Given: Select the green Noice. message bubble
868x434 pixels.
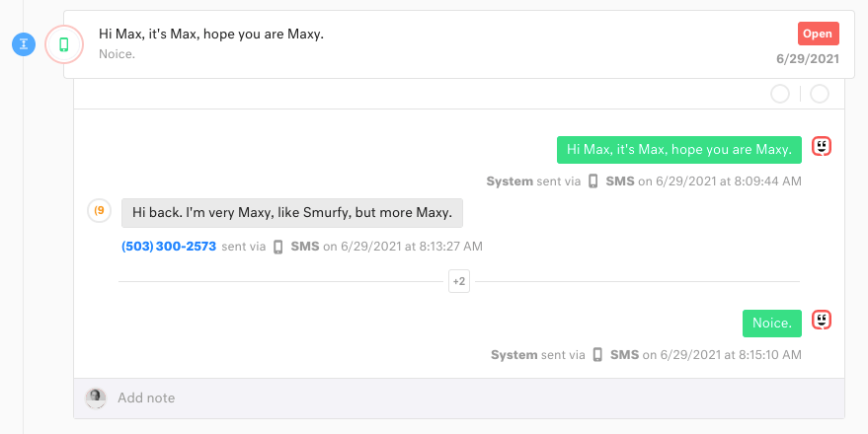Looking at the screenshot, I should [x=771, y=324].
